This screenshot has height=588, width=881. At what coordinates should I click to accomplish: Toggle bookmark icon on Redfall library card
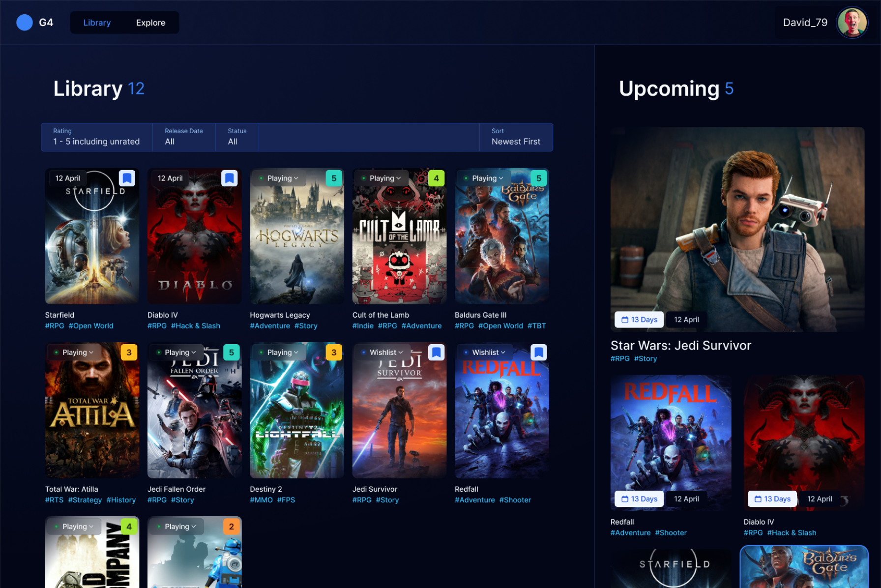539,352
